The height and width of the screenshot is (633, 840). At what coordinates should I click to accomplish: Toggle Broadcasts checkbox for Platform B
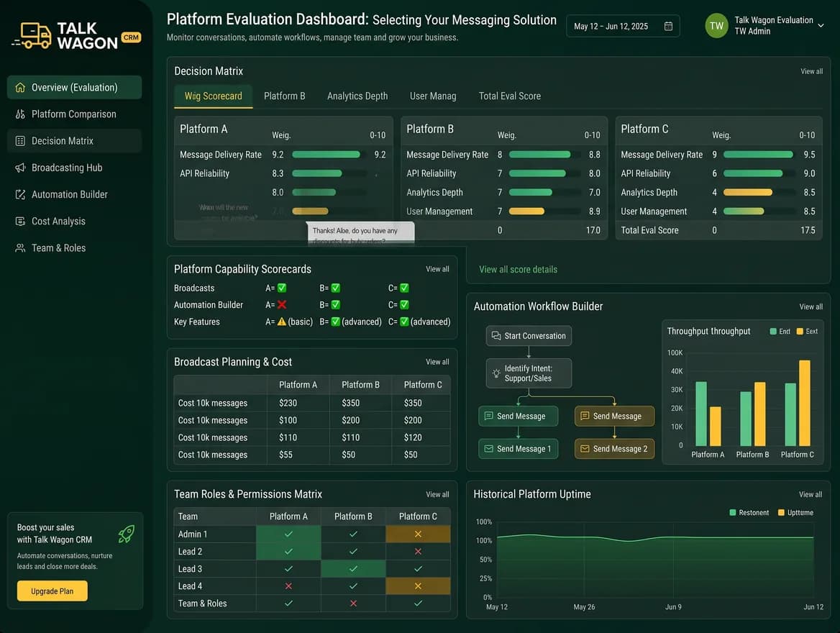[335, 288]
